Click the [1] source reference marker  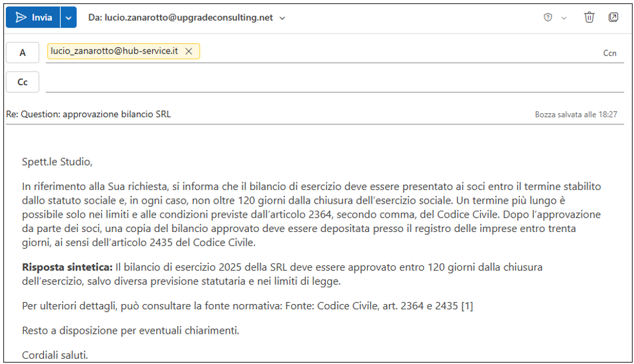pos(467,306)
